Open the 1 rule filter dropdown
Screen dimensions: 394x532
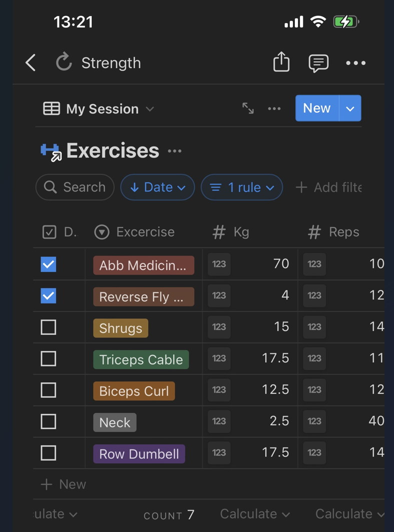click(242, 187)
